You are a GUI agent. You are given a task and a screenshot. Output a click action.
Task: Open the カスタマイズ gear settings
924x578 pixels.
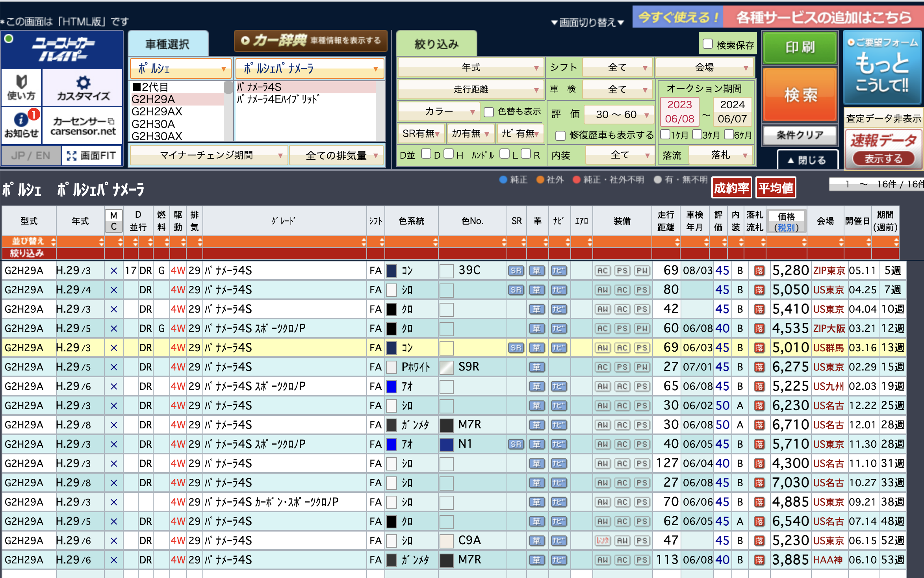[83, 87]
